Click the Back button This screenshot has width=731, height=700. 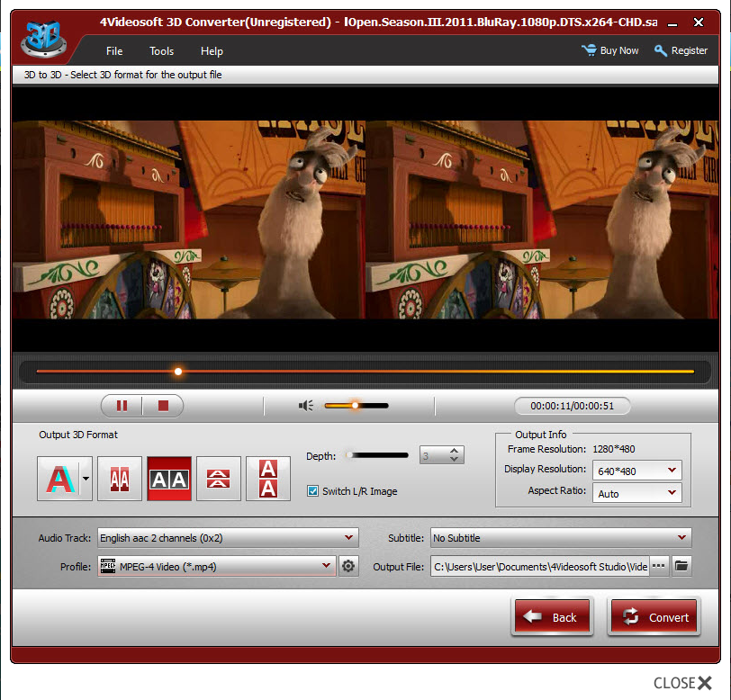(553, 617)
